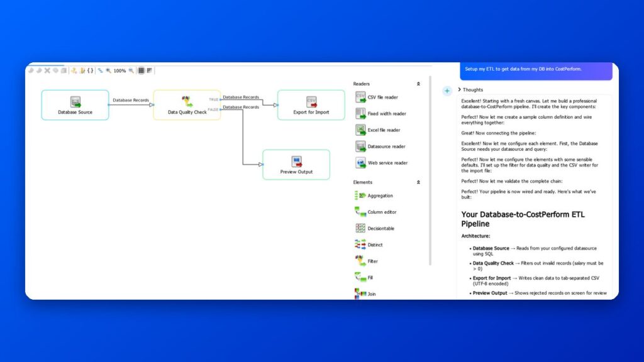Click the palette panel vertical scrollbar
The image size is (644, 362).
point(430,170)
